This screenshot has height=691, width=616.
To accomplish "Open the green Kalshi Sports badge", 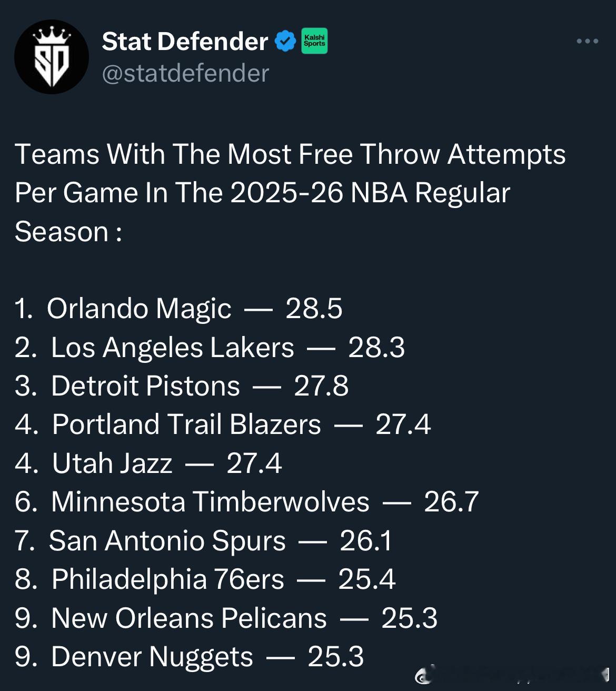I will (314, 41).
